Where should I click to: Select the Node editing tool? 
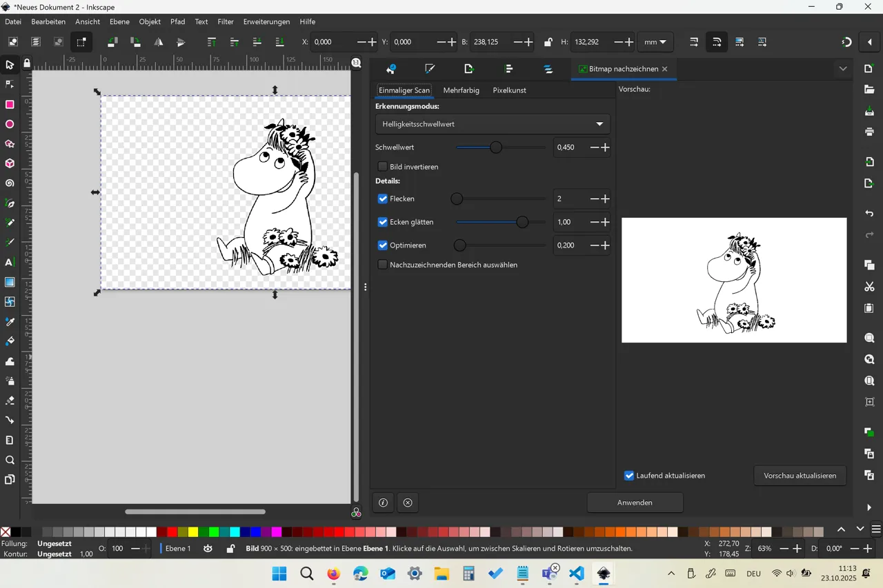10,85
